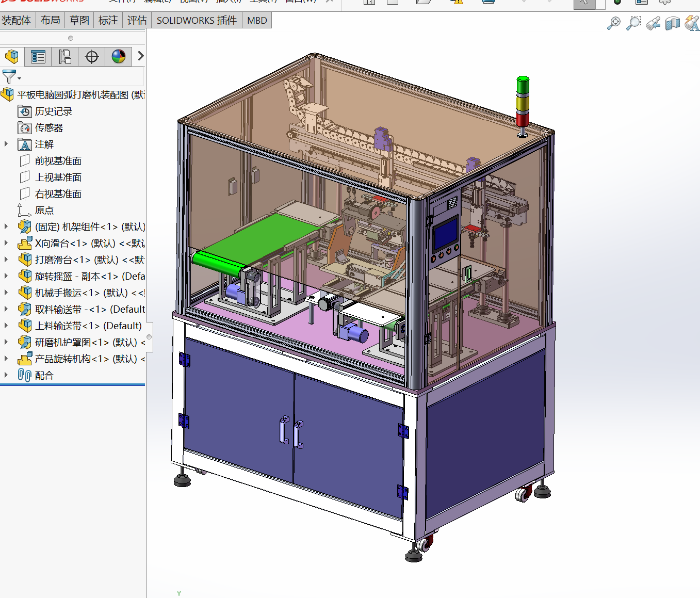Activate the Section View tool
Viewport: 700px width, 598px height.
pos(673,23)
